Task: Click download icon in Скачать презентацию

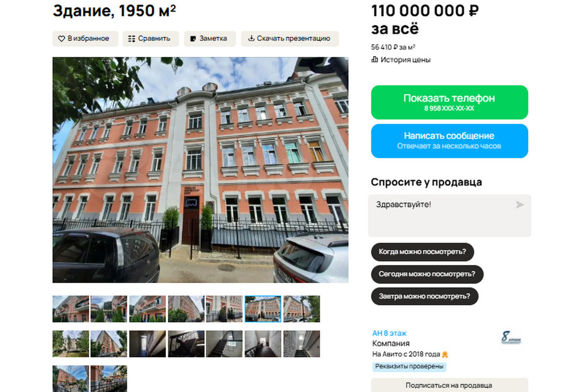Action: coord(251,38)
